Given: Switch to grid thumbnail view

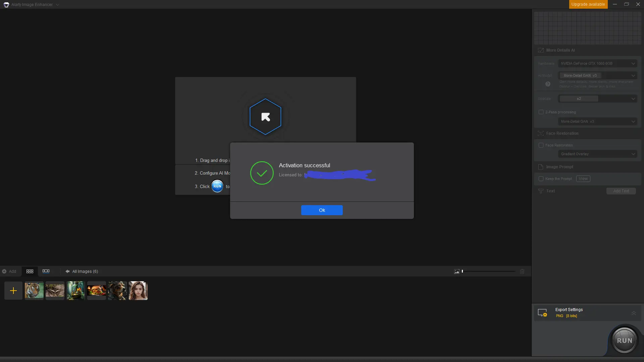Looking at the screenshot, I should (30, 271).
